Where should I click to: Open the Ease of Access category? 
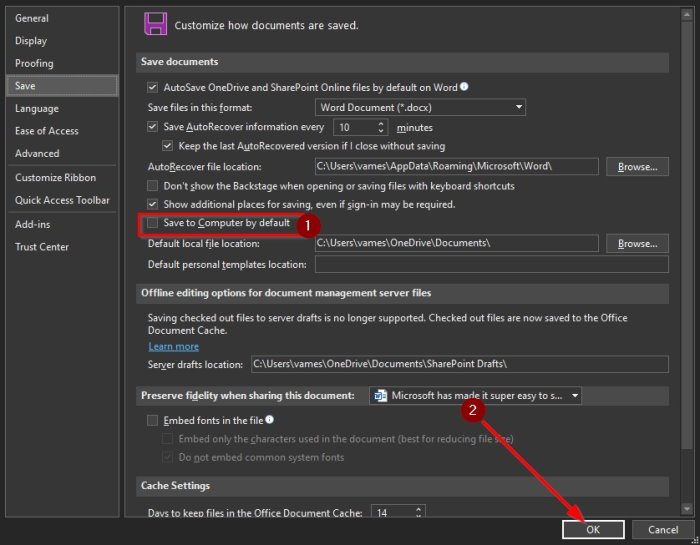(x=62, y=131)
